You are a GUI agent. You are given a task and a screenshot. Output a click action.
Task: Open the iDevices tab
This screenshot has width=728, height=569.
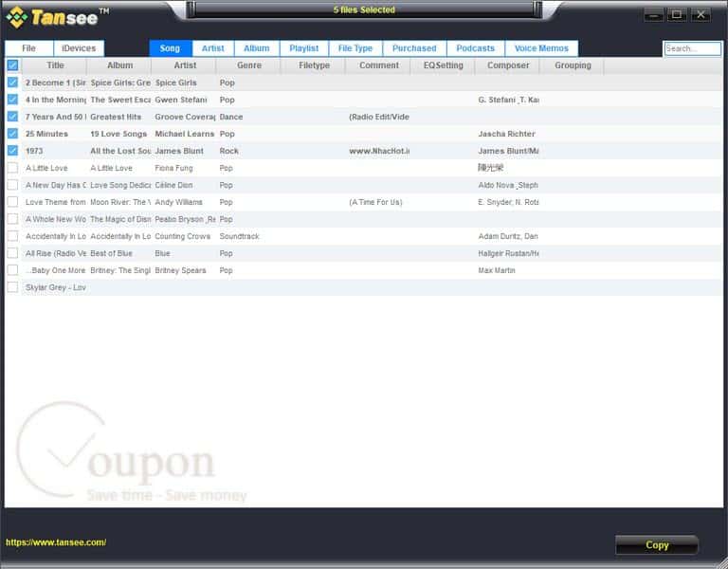coord(79,48)
